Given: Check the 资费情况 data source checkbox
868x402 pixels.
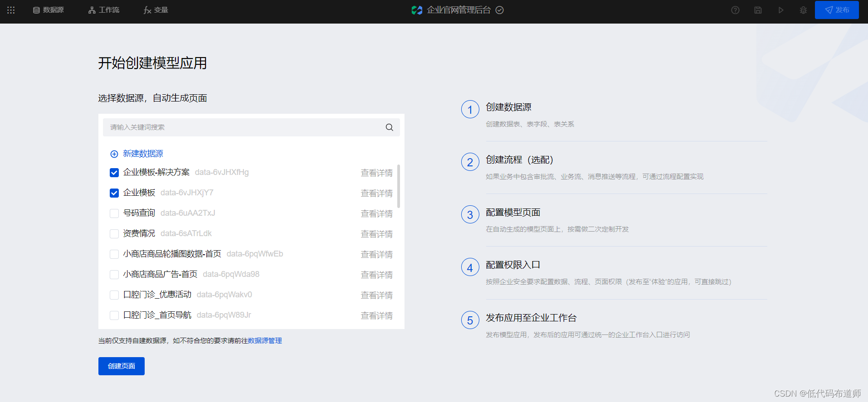Looking at the screenshot, I should (x=114, y=234).
